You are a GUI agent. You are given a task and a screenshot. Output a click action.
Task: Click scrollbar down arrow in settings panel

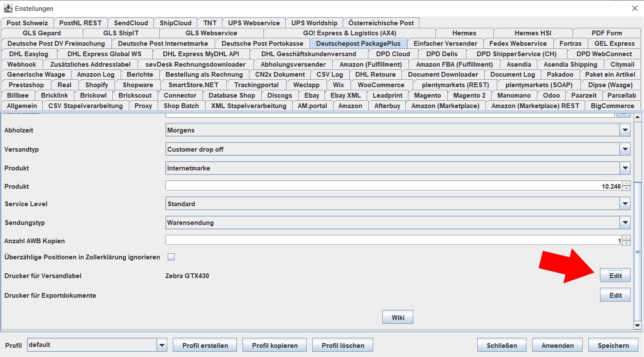(637, 325)
